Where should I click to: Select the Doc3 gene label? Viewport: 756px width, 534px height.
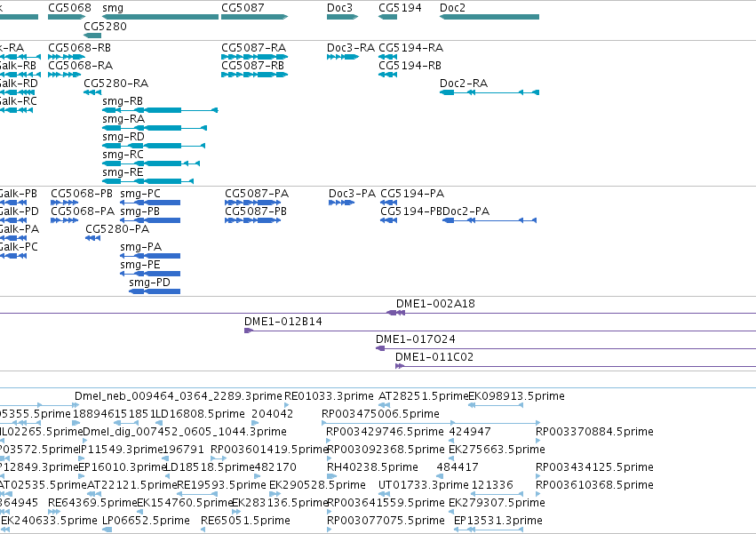click(x=339, y=8)
